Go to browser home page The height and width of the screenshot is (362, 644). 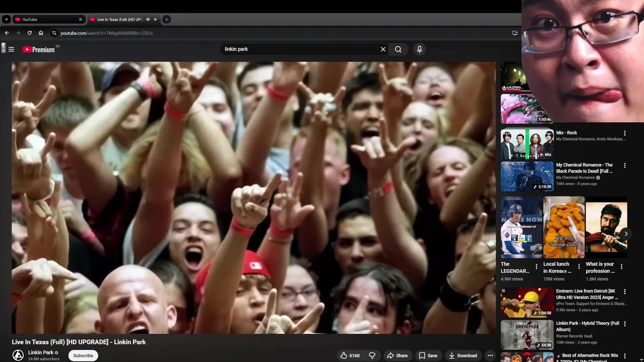pyautogui.click(x=41, y=33)
